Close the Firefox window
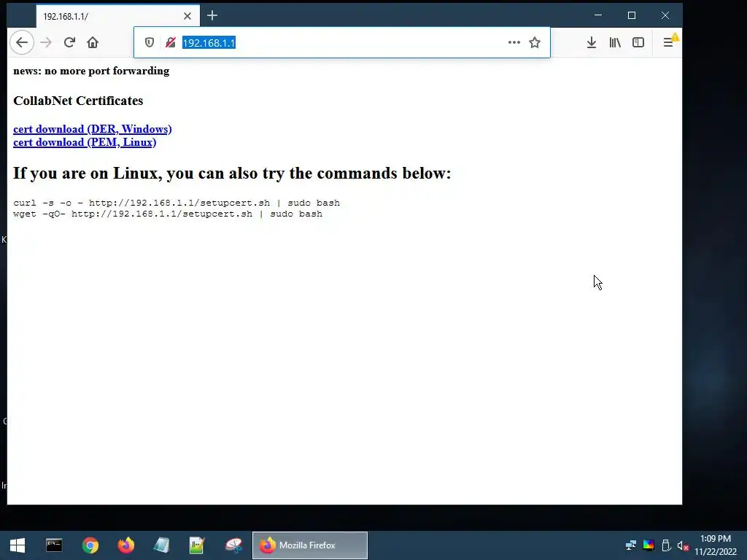 [x=665, y=15]
